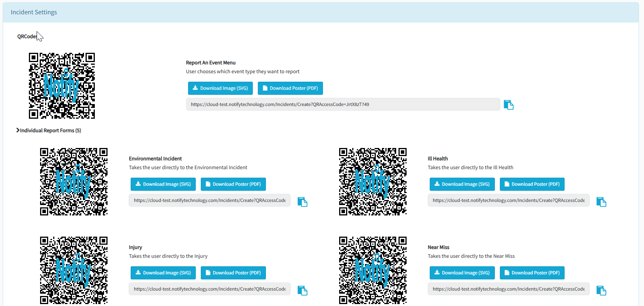Copy the Near Miss link icon

(601, 291)
